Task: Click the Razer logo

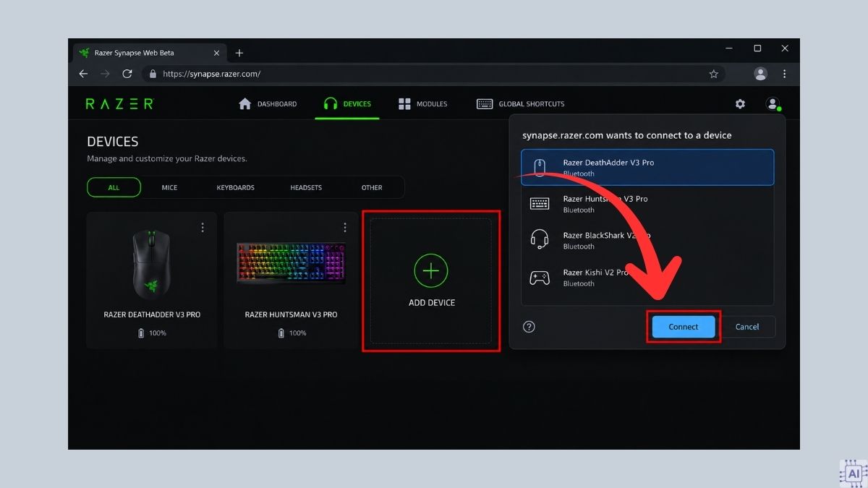Action: (119, 104)
